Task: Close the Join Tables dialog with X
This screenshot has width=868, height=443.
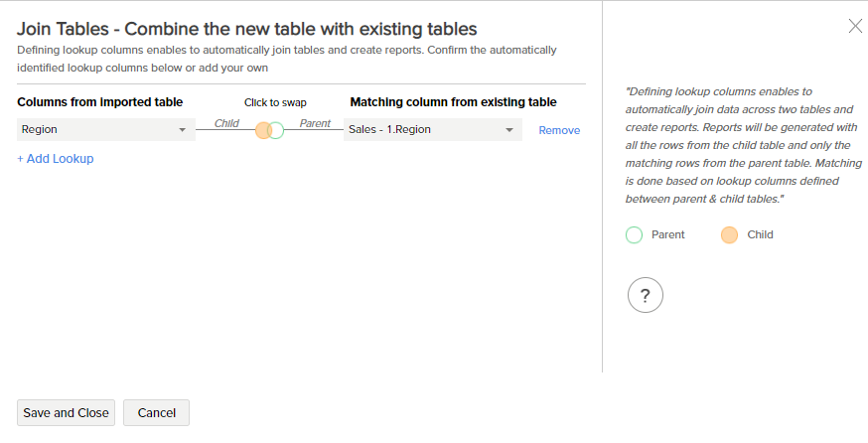Action: coord(855,27)
